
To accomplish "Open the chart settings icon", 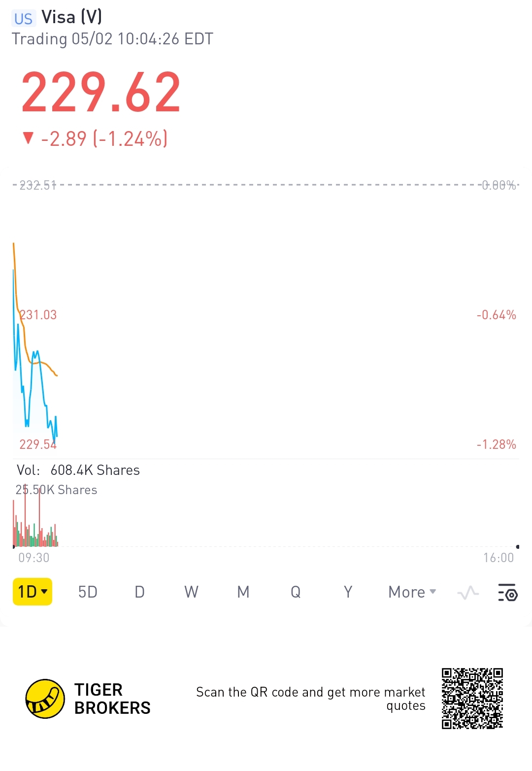I will 507,592.
